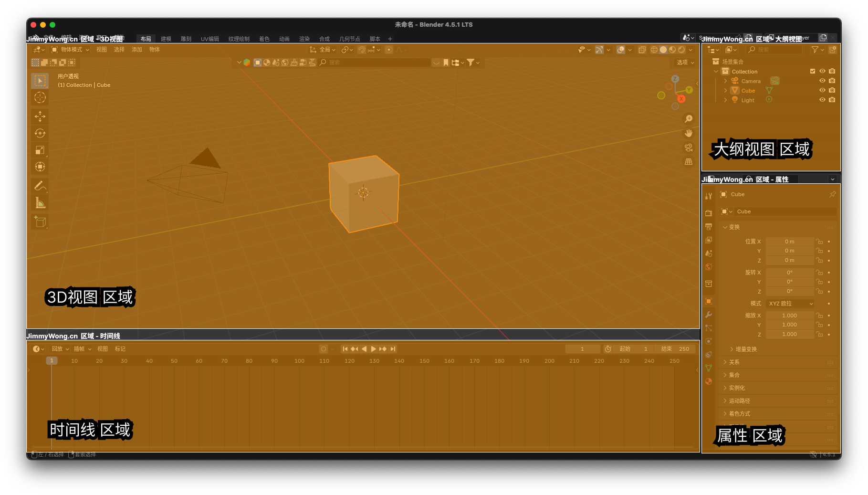Image resolution: width=868 pixels, height=495 pixels.
Task: Open the 物体模式 mode dropdown
Action: [x=71, y=50]
